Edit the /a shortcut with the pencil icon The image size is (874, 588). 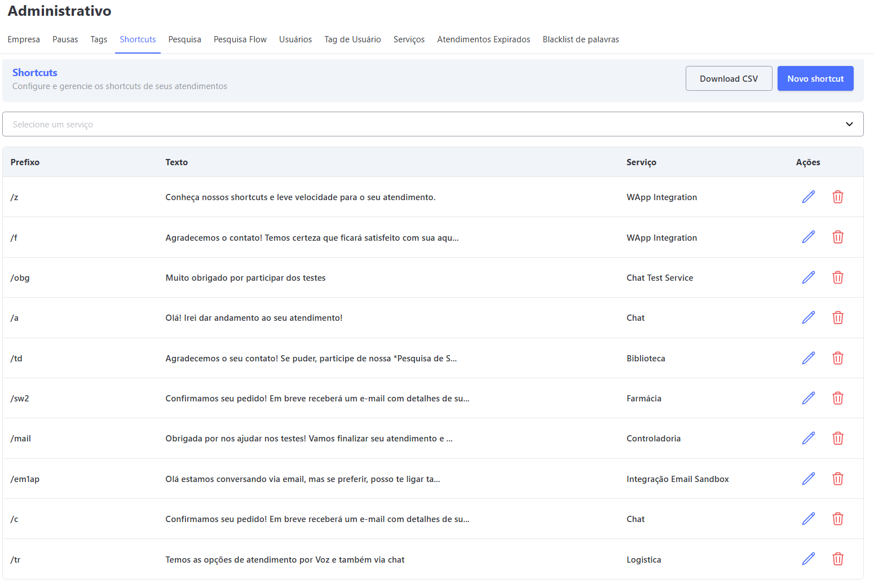809,317
